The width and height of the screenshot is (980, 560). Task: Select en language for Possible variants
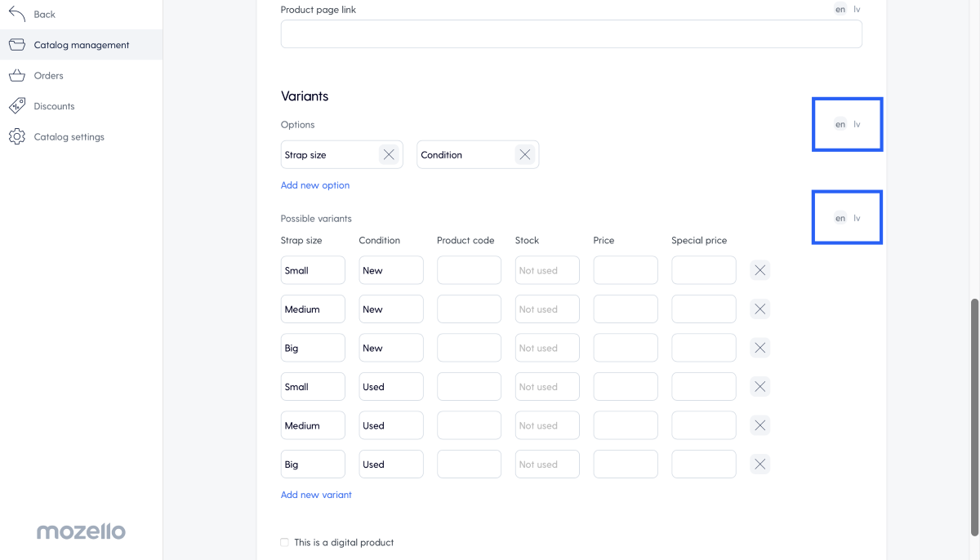[x=840, y=218]
